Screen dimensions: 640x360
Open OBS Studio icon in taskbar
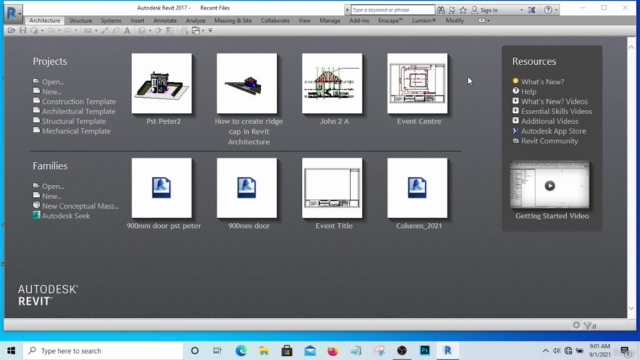pyautogui.click(x=402, y=350)
